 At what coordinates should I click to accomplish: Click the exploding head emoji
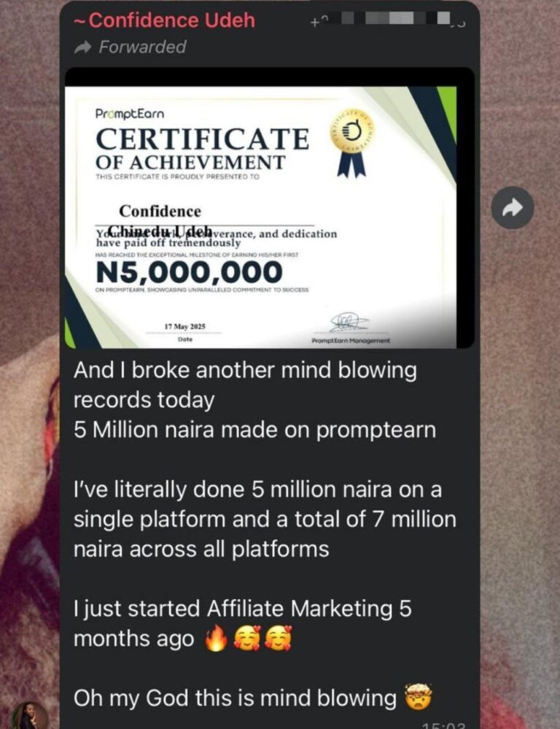(419, 697)
